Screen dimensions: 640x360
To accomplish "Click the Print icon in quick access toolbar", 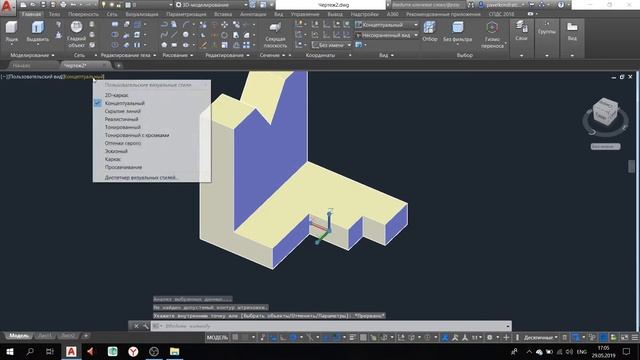I will pyautogui.click(x=63, y=5).
